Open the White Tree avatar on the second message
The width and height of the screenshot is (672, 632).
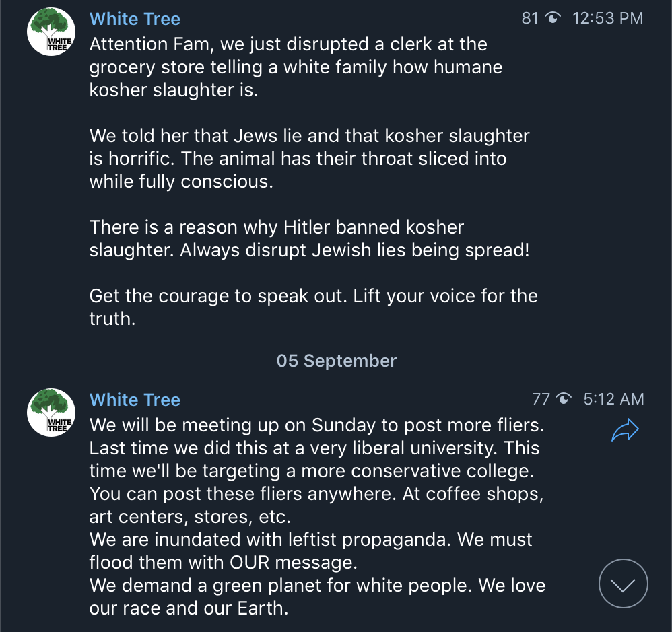(51, 413)
